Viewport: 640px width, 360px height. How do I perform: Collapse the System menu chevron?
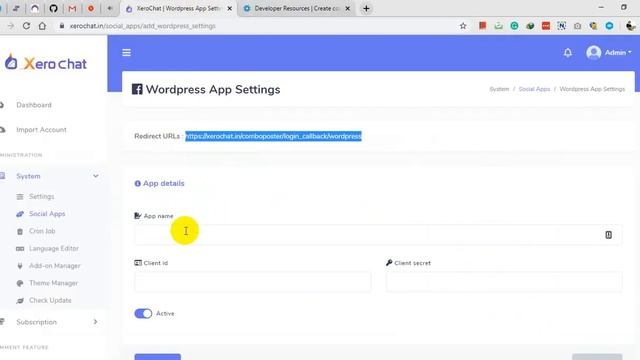point(96,176)
